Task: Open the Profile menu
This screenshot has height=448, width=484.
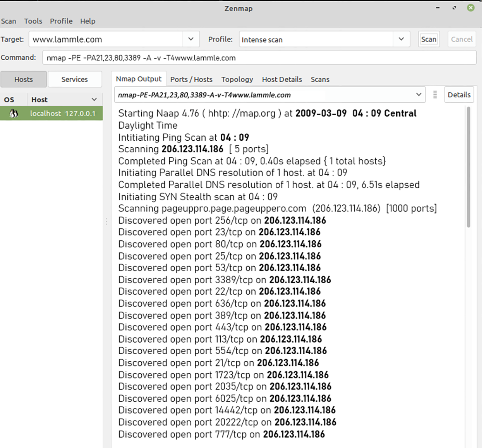Action: click(61, 21)
